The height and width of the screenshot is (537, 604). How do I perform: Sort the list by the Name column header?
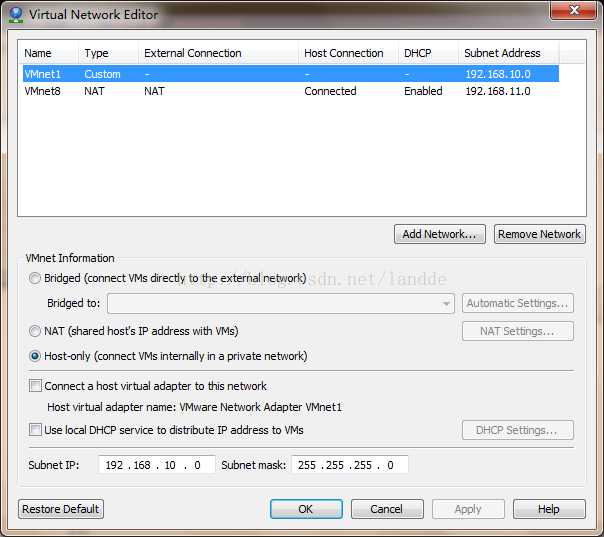coord(48,53)
